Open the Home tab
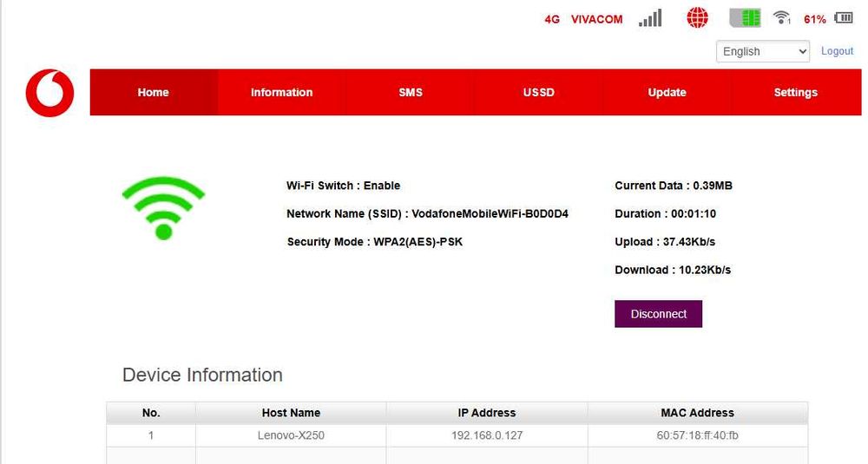 (x=154, y=92)
